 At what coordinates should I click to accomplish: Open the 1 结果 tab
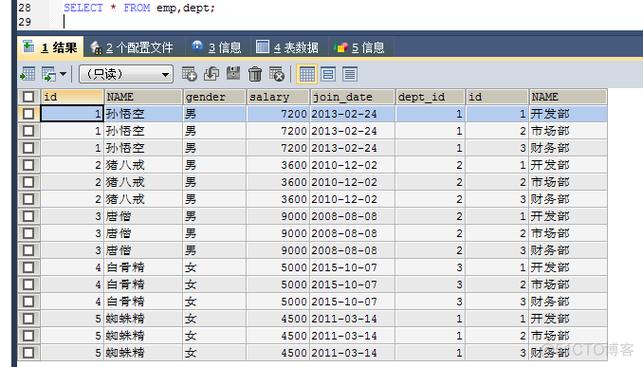click(x=51, y=47)
